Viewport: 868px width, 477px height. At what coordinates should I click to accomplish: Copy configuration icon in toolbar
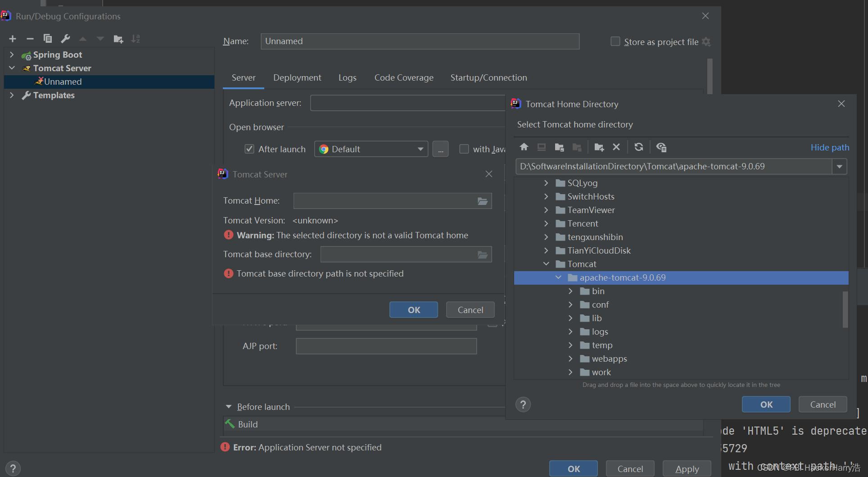[x=47, y=39]
